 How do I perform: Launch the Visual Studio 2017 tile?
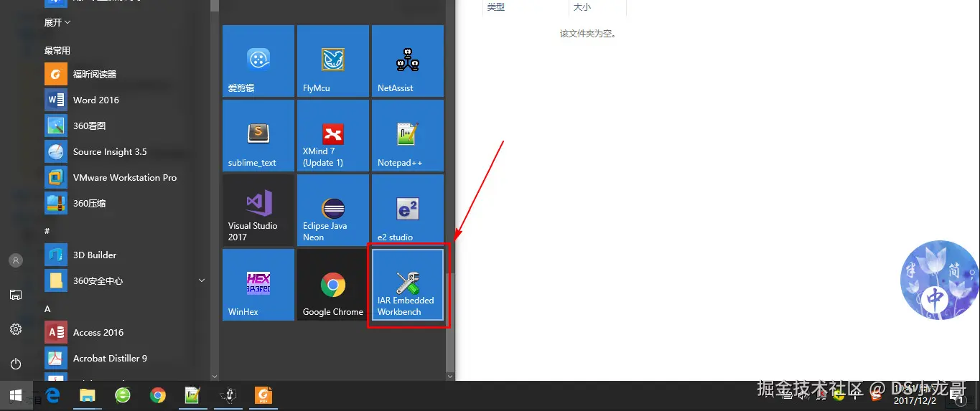pos(258,210)
